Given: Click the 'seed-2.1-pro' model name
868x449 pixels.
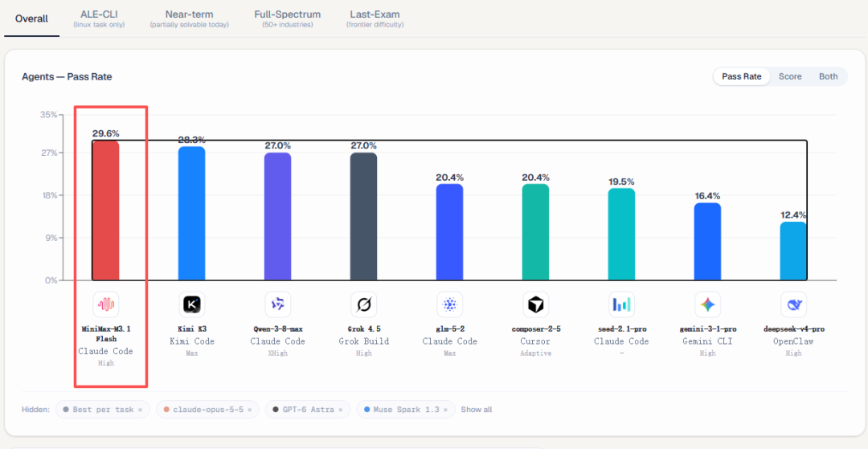Looking at the screenshot, I should (x=621, y=329).
